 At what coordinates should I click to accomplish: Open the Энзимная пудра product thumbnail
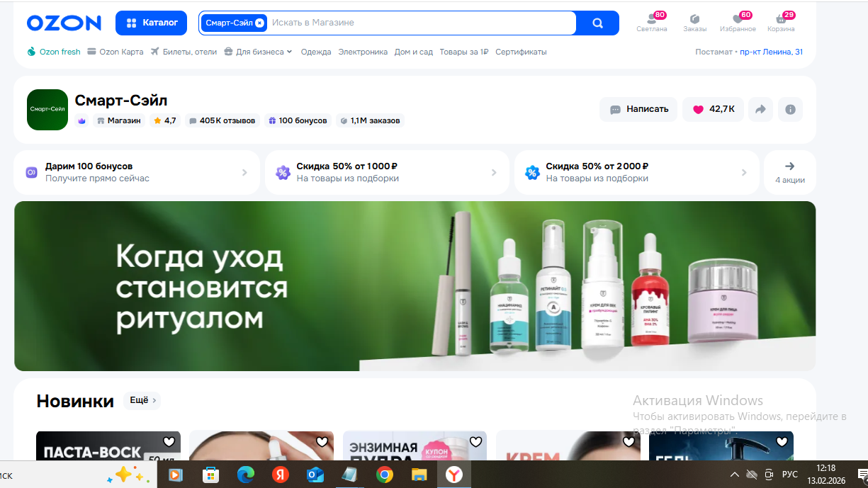tap(415, 446)
